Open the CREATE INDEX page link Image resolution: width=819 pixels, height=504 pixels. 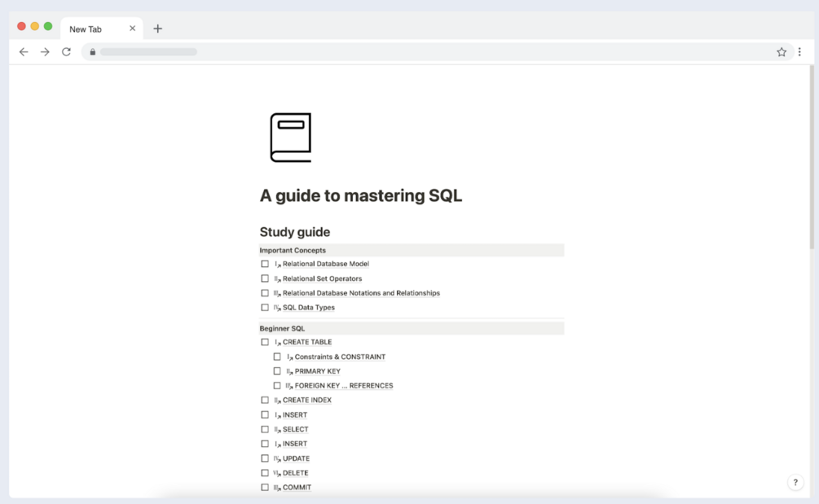306,401
